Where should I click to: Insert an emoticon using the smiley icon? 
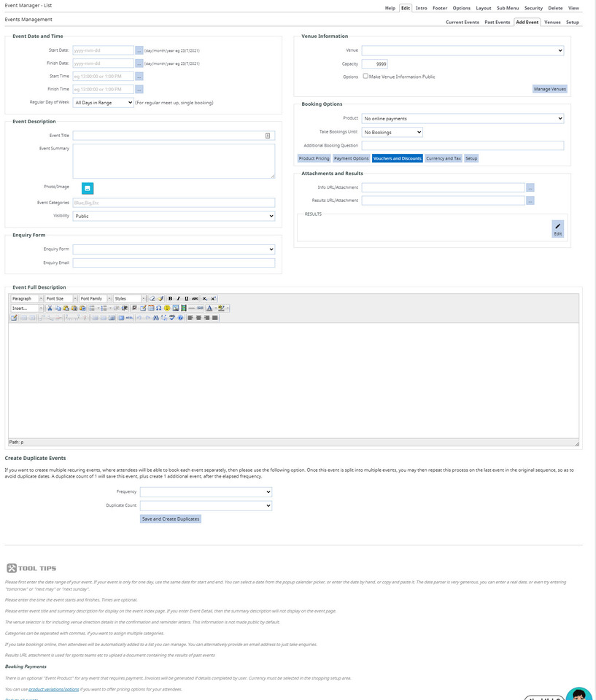[x=167, y=308]
